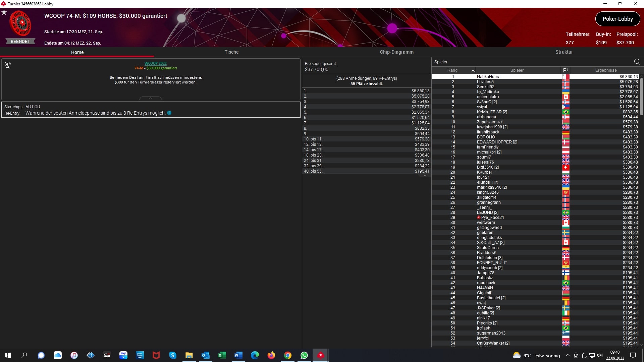This screenshot has height=362, width=644.
Task: Open the Windows Start menu
Action: [x=8, y=355]
